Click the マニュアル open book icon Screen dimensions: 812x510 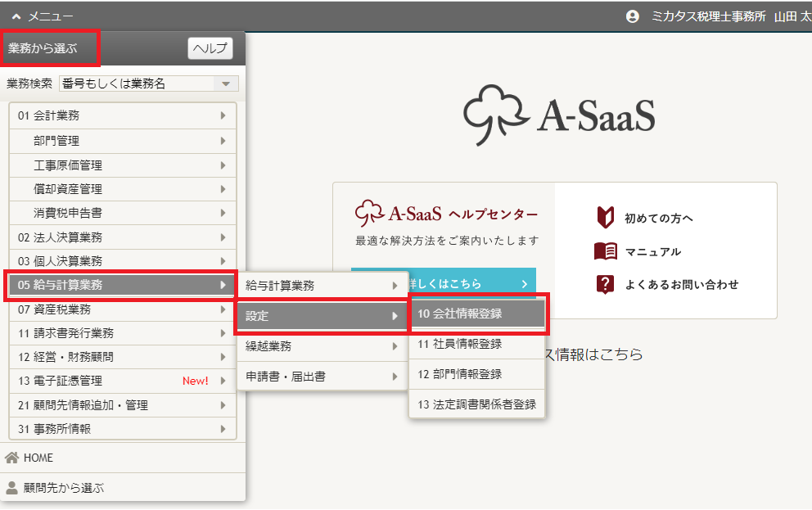606,251
